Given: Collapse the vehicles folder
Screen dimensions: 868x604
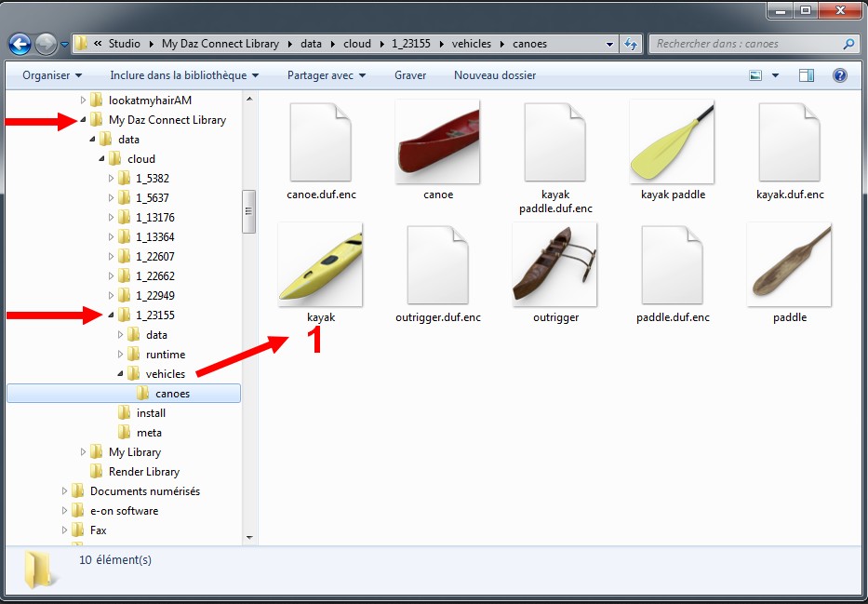Looking at the screenshot, I should coord(121,374).
